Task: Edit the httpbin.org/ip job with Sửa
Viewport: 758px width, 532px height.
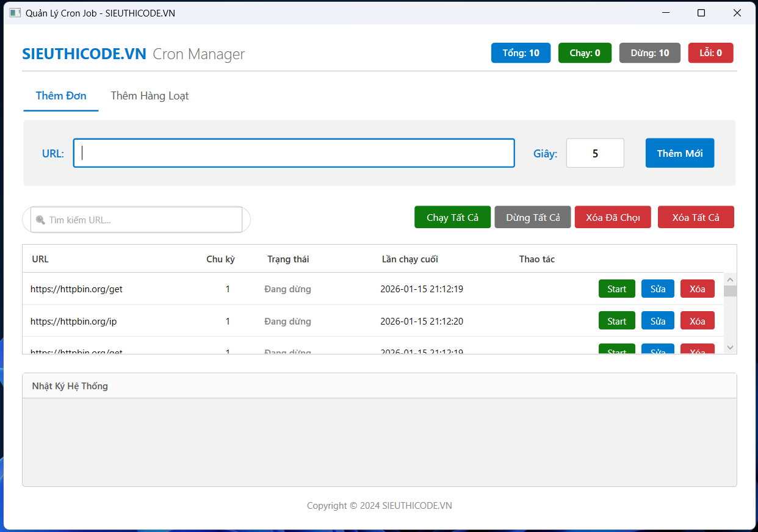Action: 657,322
